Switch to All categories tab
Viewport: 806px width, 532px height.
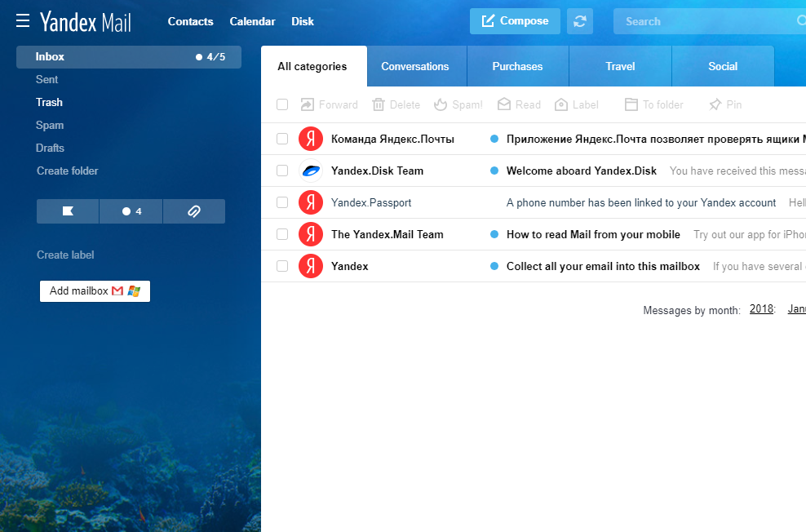(314, 66)
